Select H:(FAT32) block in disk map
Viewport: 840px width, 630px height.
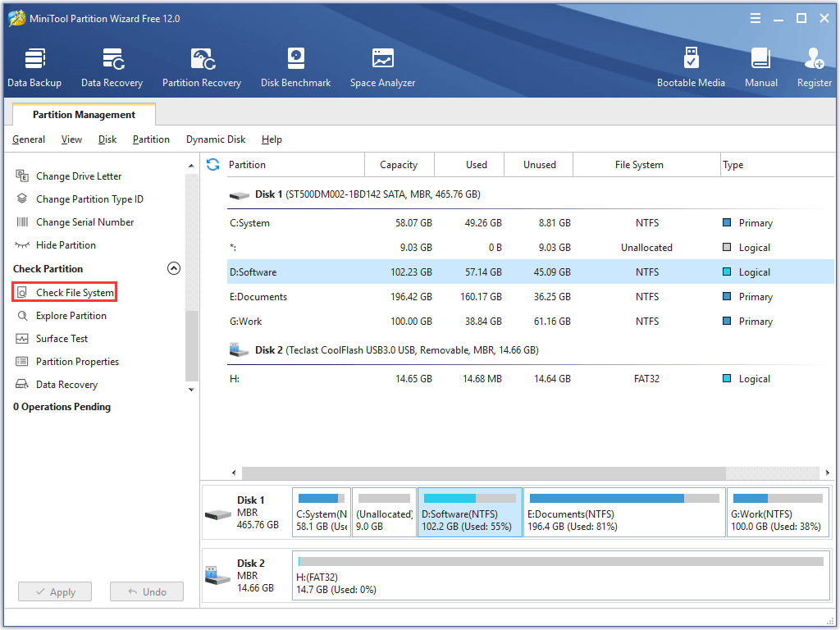[561, 575]
